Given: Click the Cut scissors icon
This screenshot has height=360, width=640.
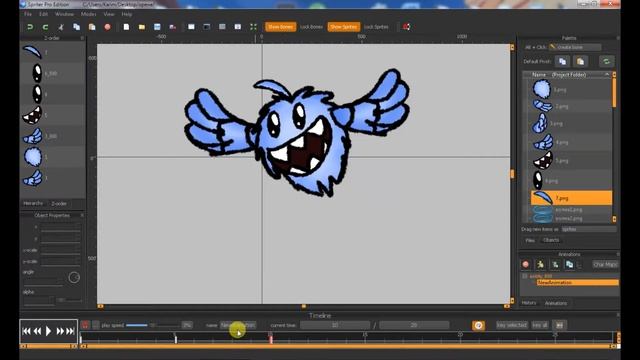Looking at the screenshot, I should point(61,27).
